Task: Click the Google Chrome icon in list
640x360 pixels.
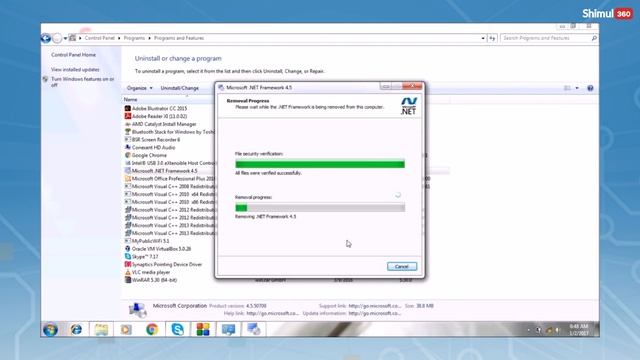Action: 127,155
